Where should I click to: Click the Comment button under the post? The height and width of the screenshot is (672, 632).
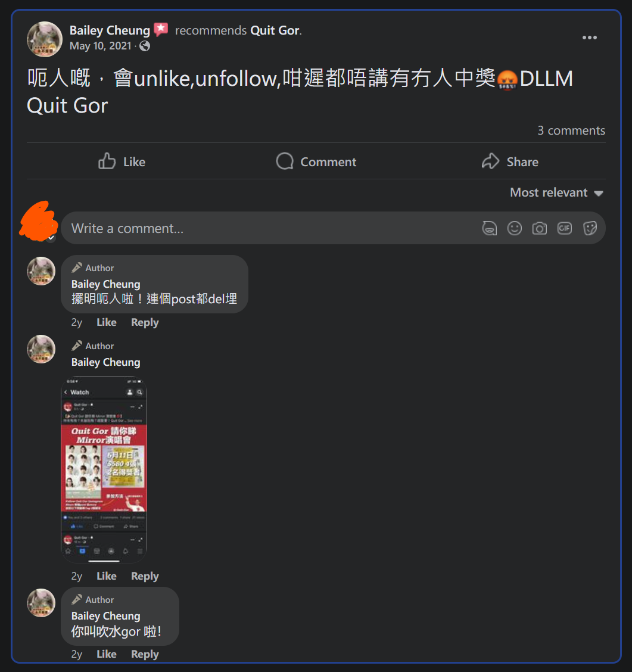316,161
